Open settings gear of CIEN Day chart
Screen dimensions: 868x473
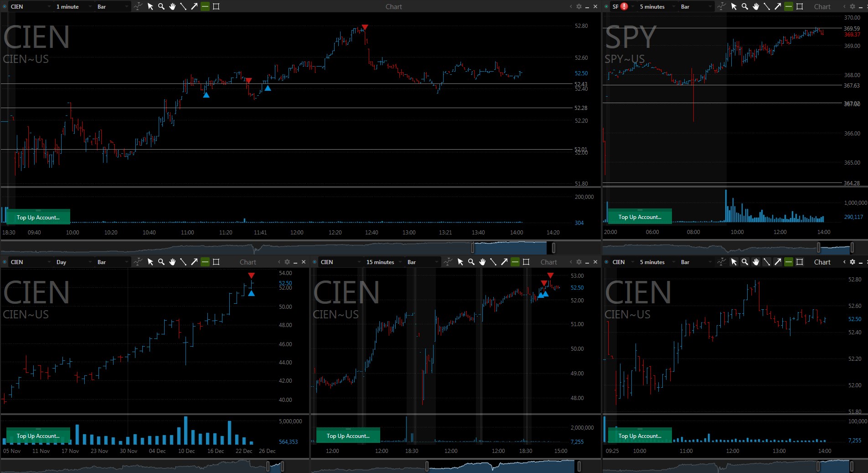tap(287, 262)
